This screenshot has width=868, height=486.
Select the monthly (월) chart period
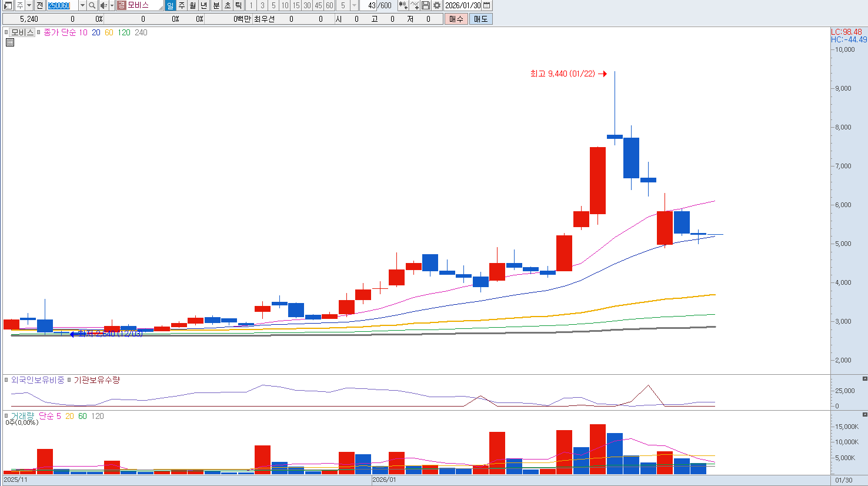coord(193,5)
